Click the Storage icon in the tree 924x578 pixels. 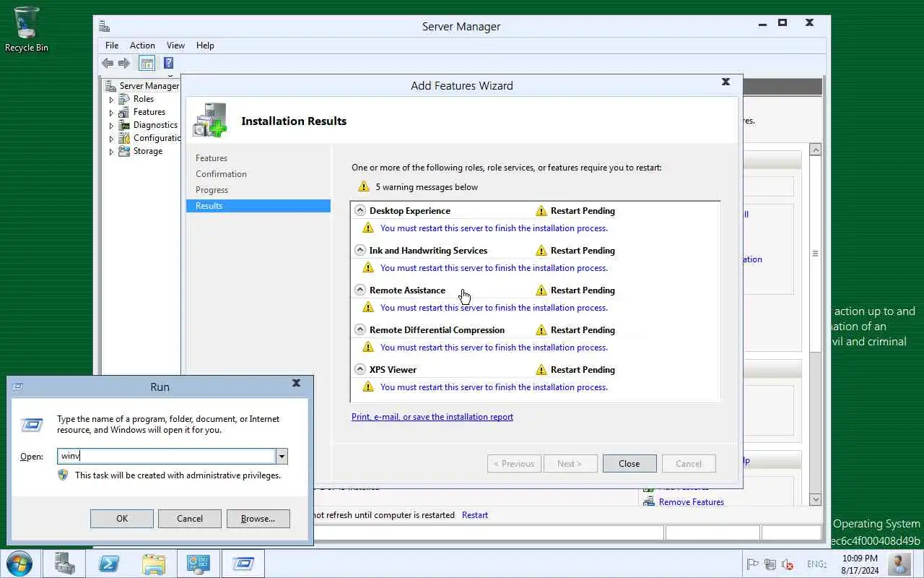(124, 151)
